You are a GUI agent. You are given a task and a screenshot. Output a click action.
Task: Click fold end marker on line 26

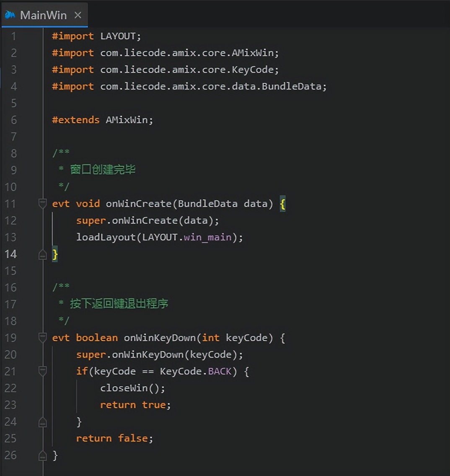tap(42, 455)
